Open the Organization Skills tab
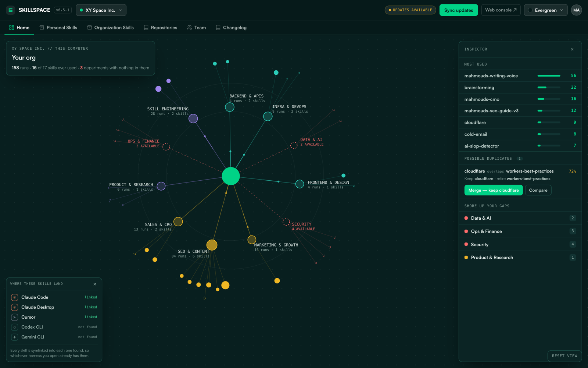The width and height of the screenshot is (588, 368). (x=111, y=28)
